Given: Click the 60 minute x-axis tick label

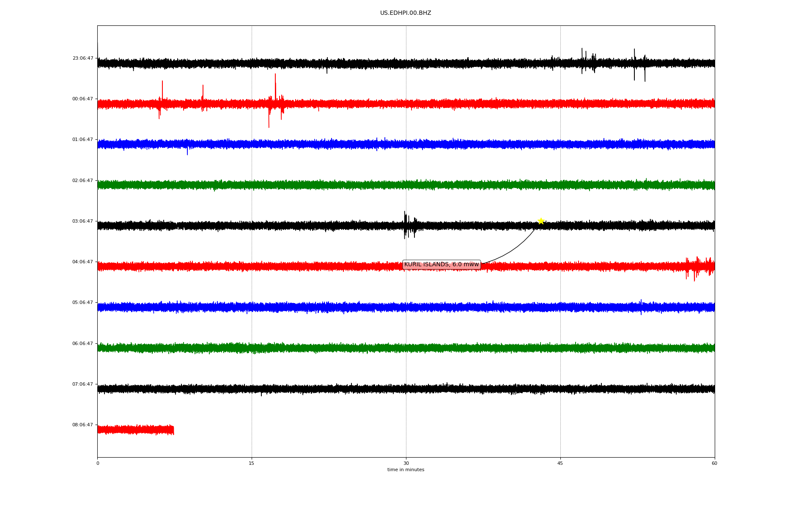Looking at the screenshot, I should 714,463.
